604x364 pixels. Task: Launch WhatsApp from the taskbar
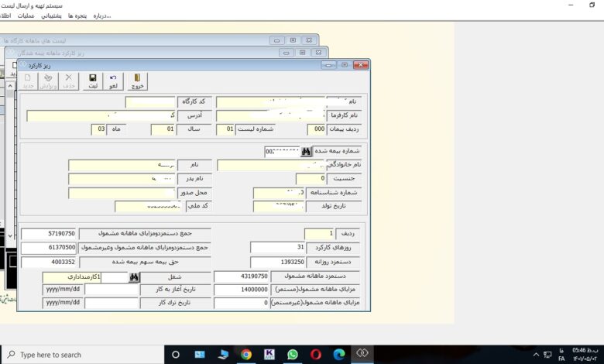292,355
